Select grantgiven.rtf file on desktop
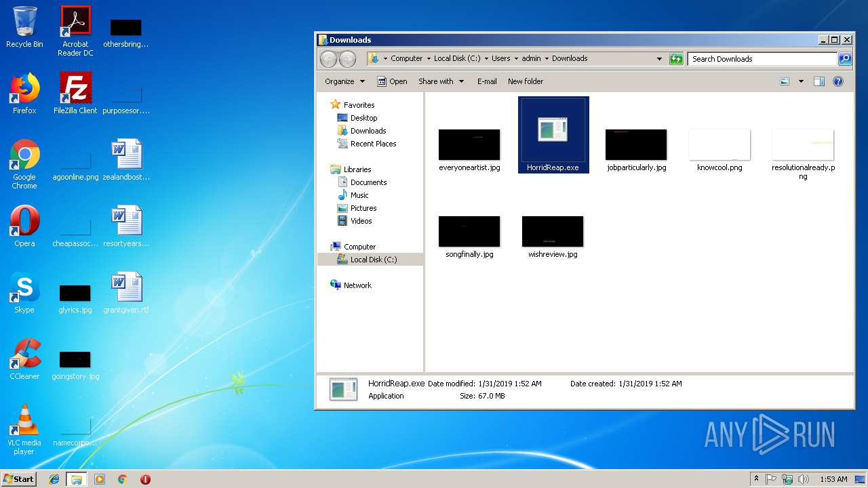The height and width of the screenshot is (488, 868). pos(126,293)
